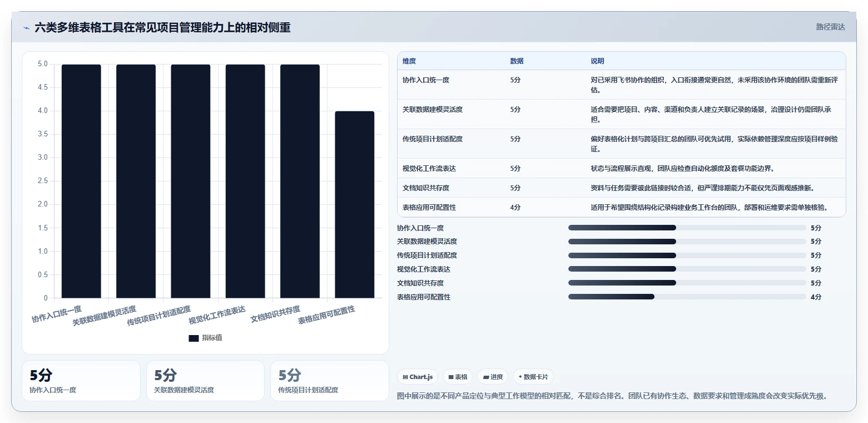Click the chart bar for 文档知识共存度

[x=300, y=181]
